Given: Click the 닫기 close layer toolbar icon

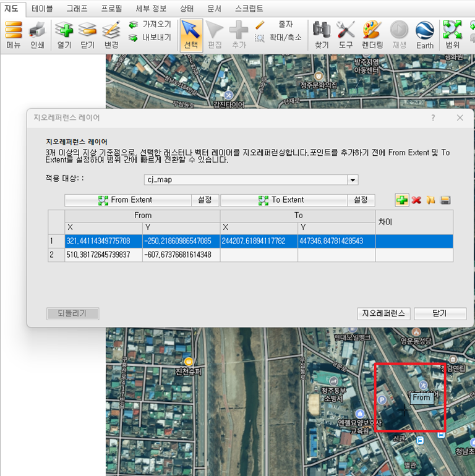Looking at the screenshot, I should coord(87,35).
